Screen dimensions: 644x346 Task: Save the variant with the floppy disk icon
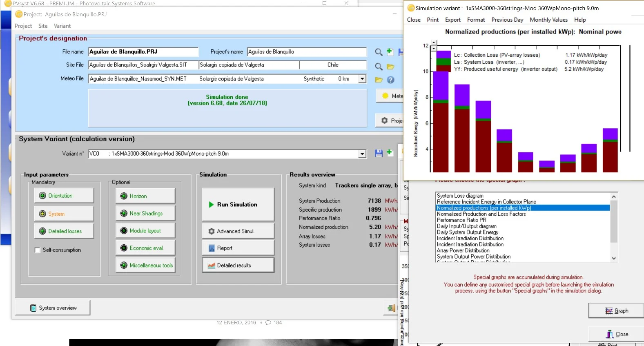379,153
